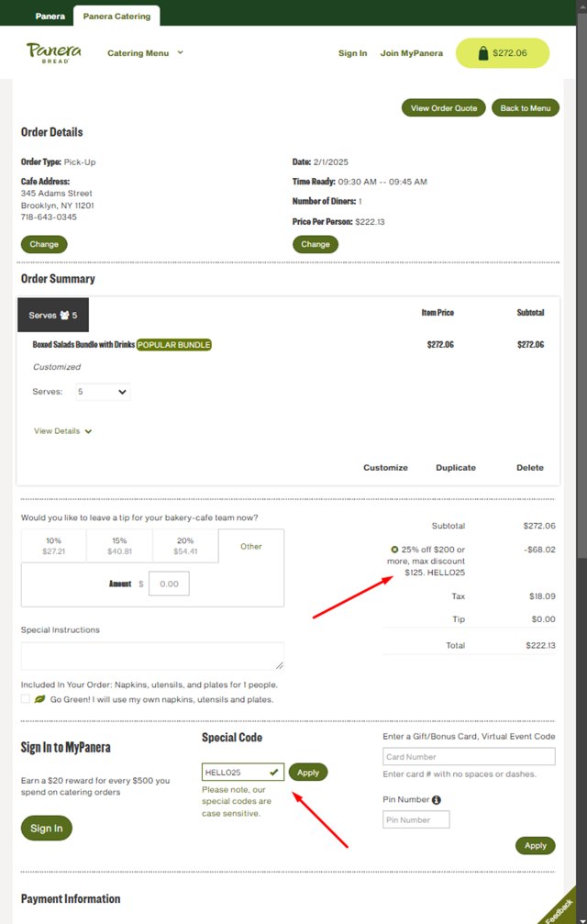Click the discount amount -$68.02
The height and width of the screenshot is (924, 587).
coord(538,550)
